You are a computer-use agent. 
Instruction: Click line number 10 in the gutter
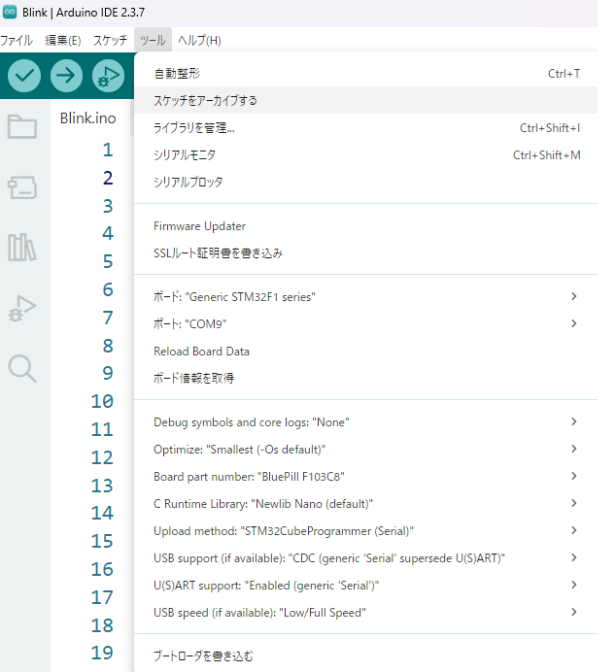(102, 401)
